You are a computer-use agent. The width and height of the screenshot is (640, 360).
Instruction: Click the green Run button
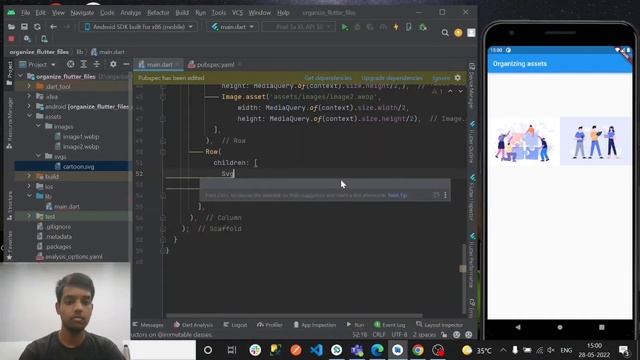click(x=345, y=27)
